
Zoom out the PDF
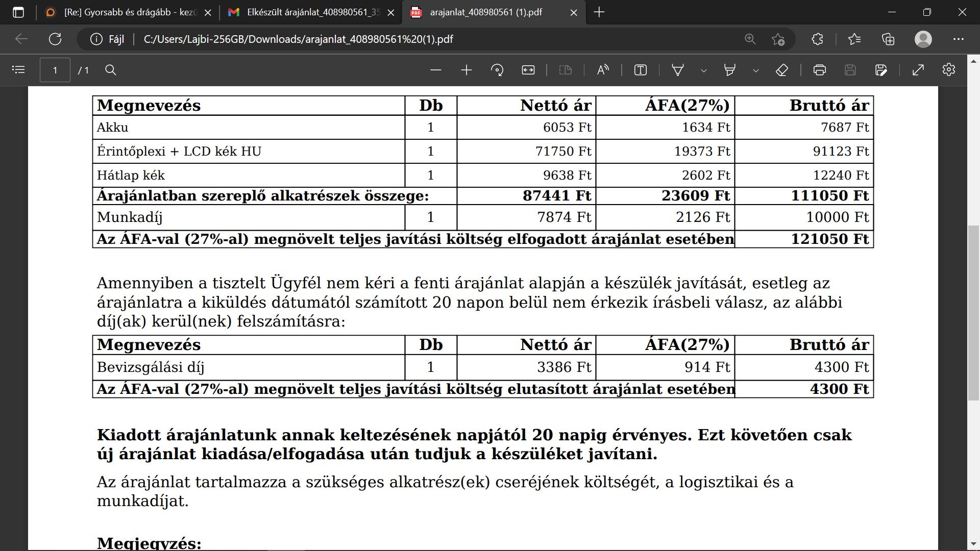[435, 70]
